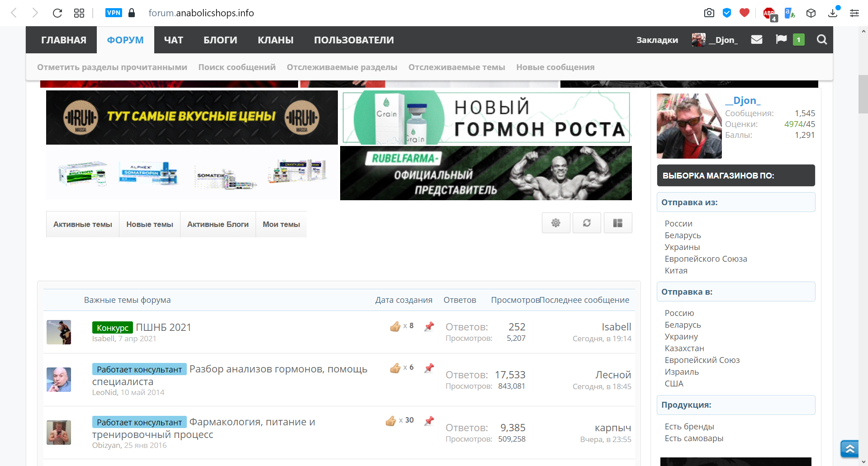Open last post by карпыч
This screenshot has height=466, width=868.
click(613, 428)
